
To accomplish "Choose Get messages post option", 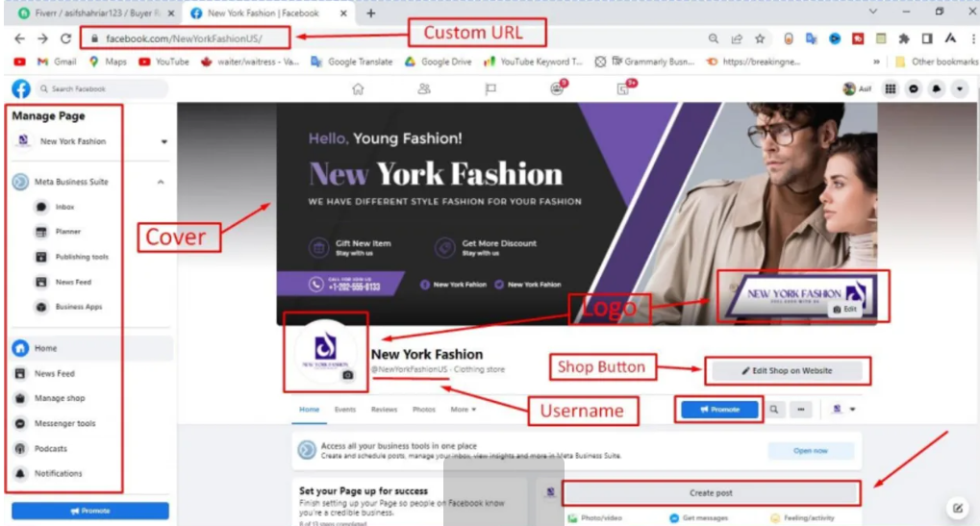I will (699, 518).
